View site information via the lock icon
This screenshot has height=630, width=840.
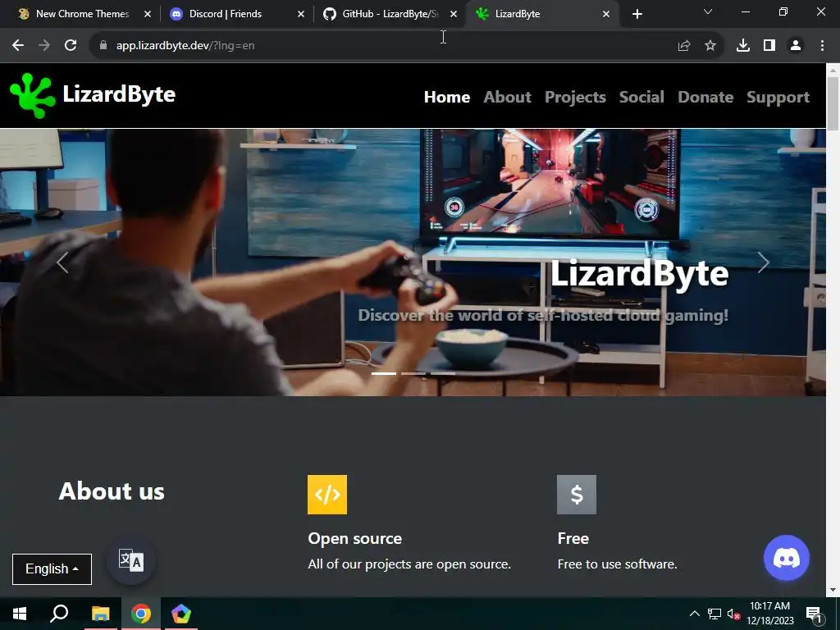coord(103,46)
